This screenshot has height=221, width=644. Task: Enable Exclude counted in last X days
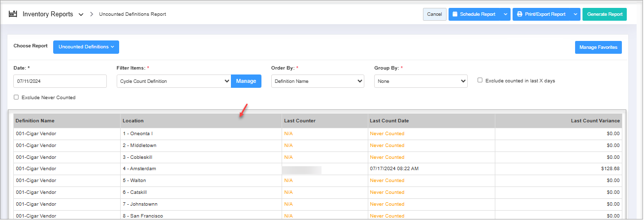coord(480,80)
